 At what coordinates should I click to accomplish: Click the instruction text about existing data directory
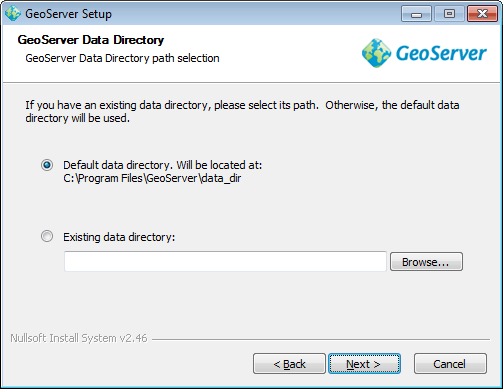coord(242,112)
